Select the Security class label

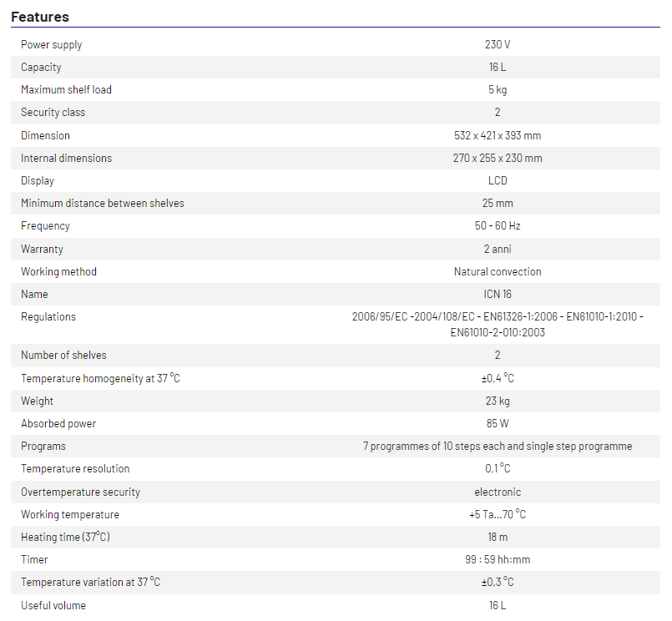pyautogui.click(x=53, y=112)
